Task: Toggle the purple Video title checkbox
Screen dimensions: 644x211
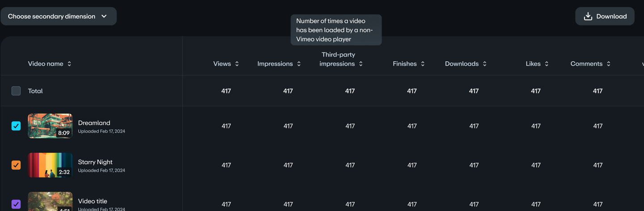Action: (16, 204)
